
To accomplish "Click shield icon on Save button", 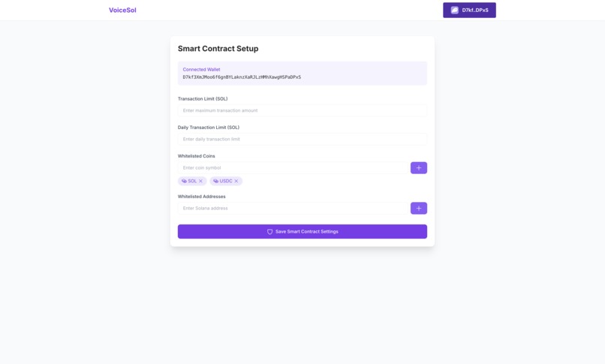I will point(269,232).
